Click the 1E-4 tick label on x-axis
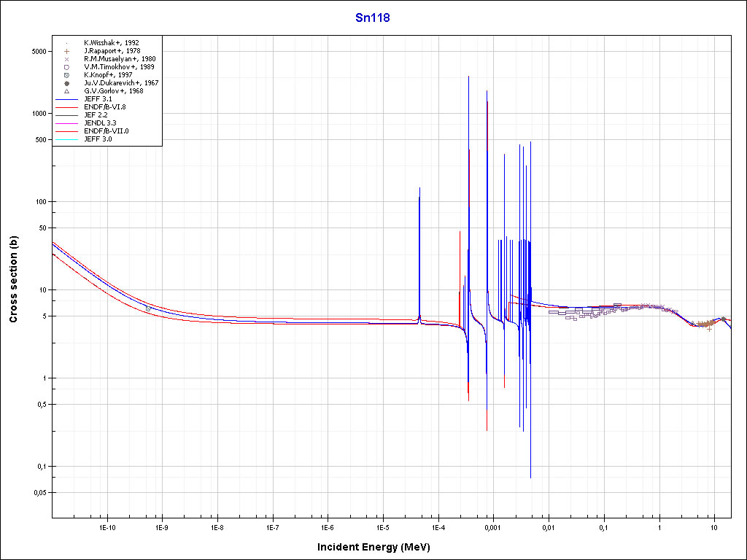This screenshot has width=747, height=560. click(x=438, y=526)
